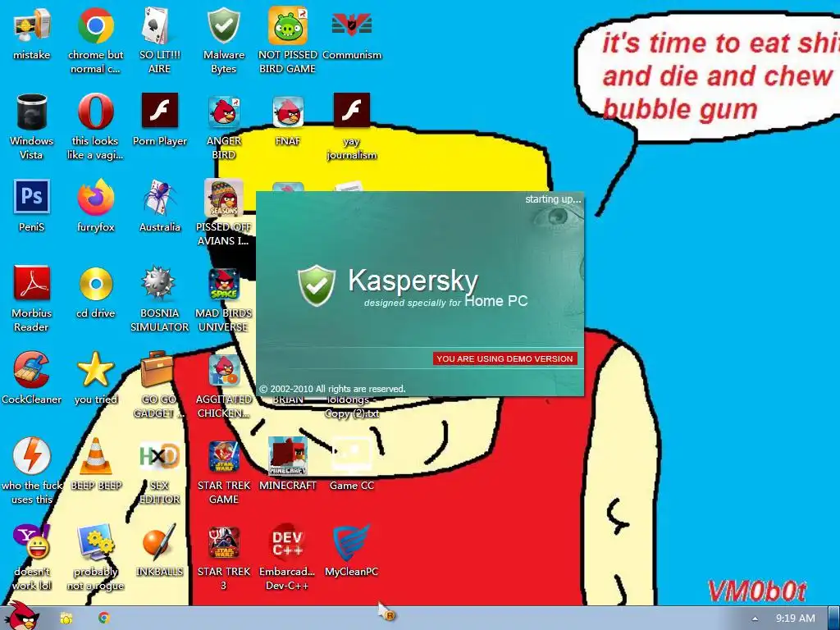Viewport: 840px width, 630px height.
Task: Open the 'SEX EDITIOR' HxD icon
Action: [x=159, y=456]
